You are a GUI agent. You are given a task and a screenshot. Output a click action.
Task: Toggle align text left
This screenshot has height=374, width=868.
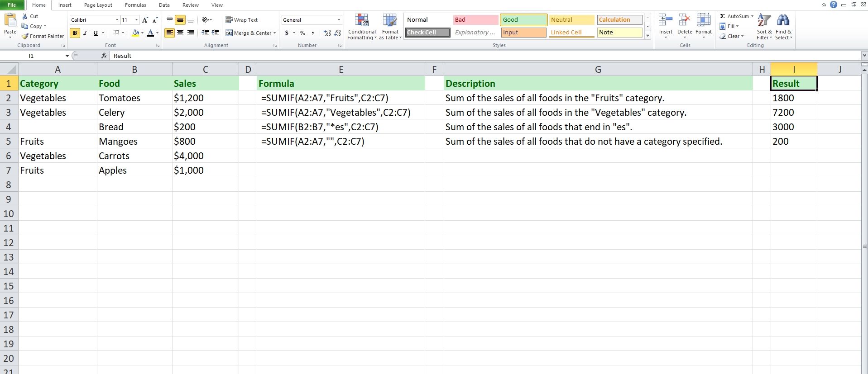(x=170, y=33)
